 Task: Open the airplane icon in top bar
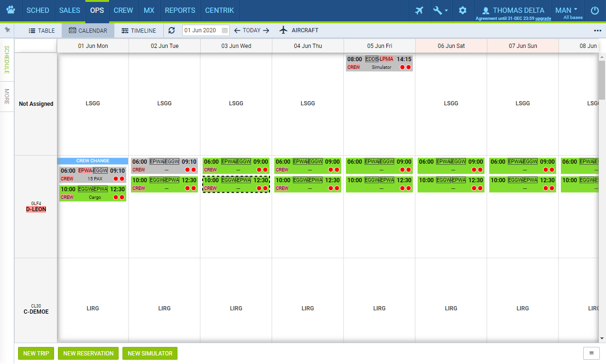419,10
